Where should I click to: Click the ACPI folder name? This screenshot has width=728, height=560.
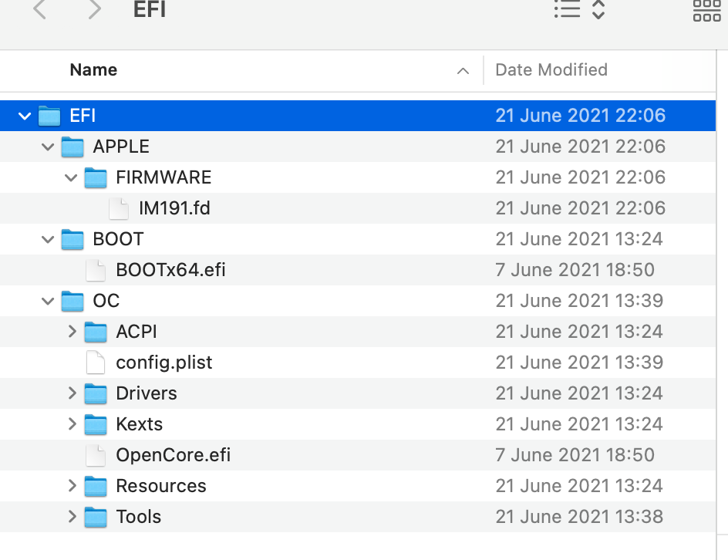(136, 332)
